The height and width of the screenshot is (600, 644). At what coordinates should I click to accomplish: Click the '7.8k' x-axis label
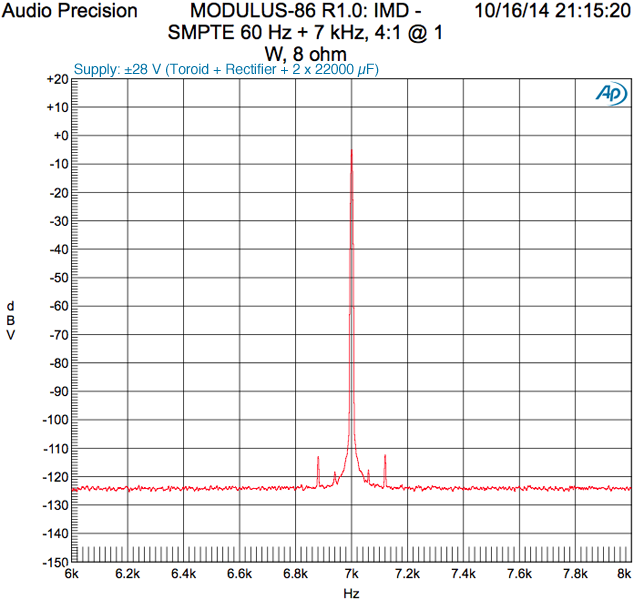pos(575,574)
